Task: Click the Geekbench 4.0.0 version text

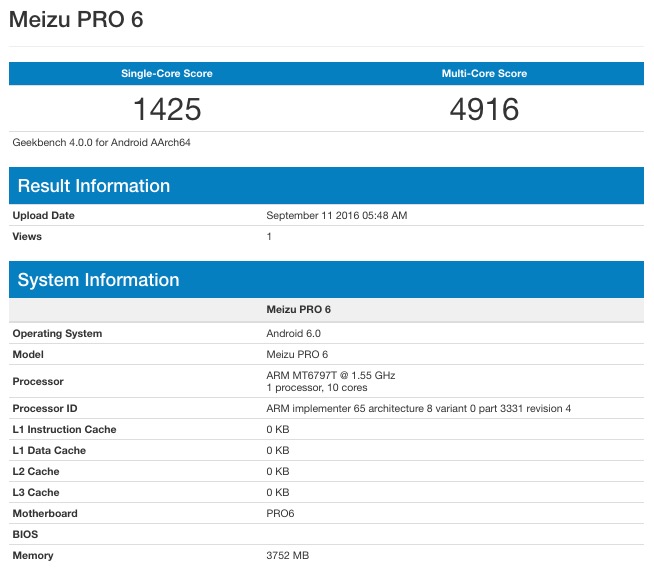Action: point(101,142)
